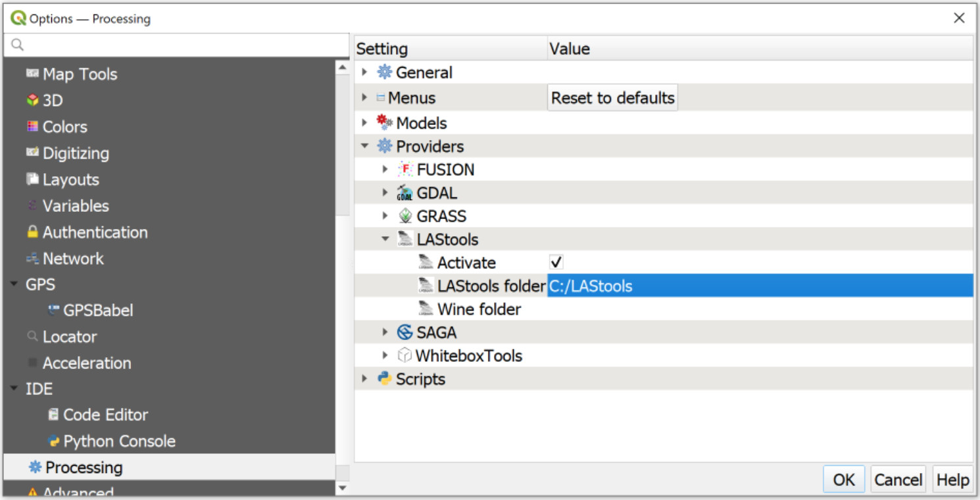Click the Map Tools sidebar icon
This screenshot has width=980, height=500.
pyautogui.click(x=32, y=74)
